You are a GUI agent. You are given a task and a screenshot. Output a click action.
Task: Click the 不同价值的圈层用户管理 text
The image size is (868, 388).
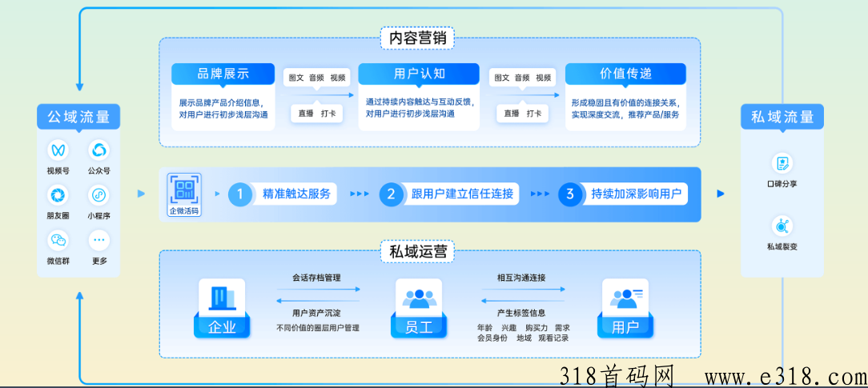pyautogui.click(x=318, y=328)
